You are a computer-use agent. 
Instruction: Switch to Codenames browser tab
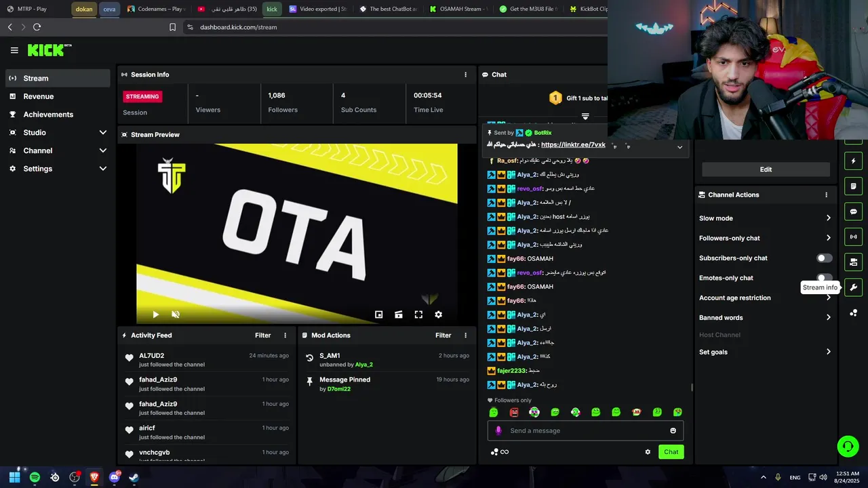click(157, 9)
